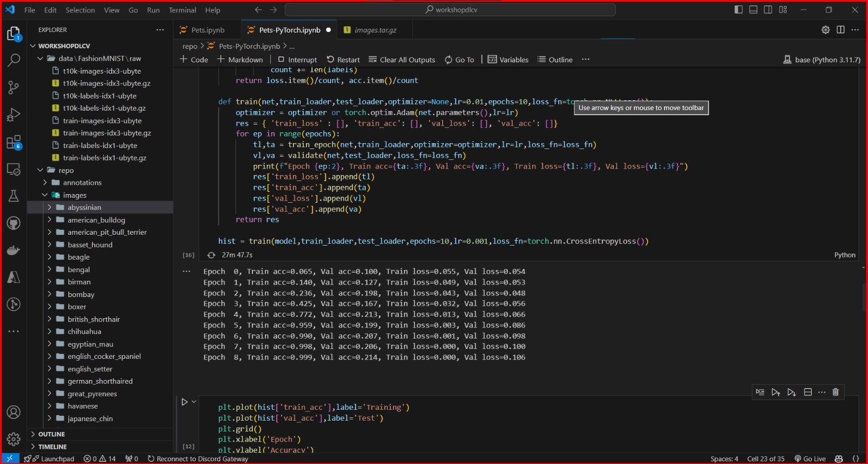Change the Spaces: 4 indentation setting

724,459
